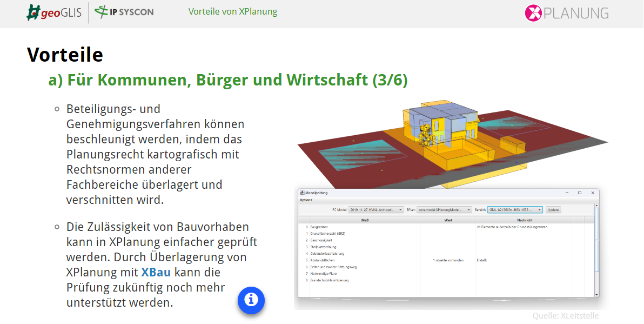Click the Nachricht column header
This screenshot has height=324, width=644.
(526, 220)
